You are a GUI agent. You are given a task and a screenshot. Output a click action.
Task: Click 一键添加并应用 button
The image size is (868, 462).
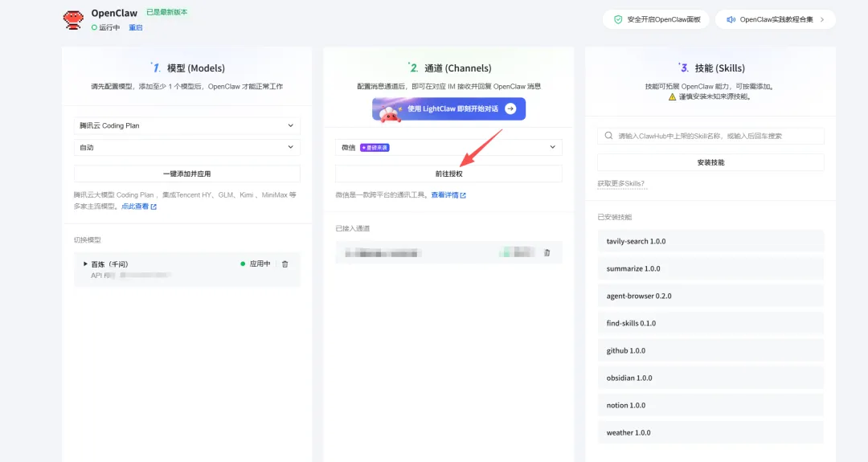[187, 174]
